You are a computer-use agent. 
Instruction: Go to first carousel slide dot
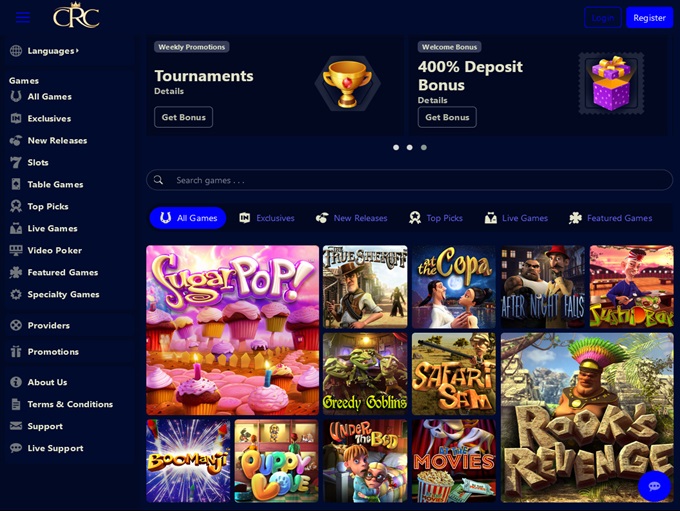pos(396,147)
